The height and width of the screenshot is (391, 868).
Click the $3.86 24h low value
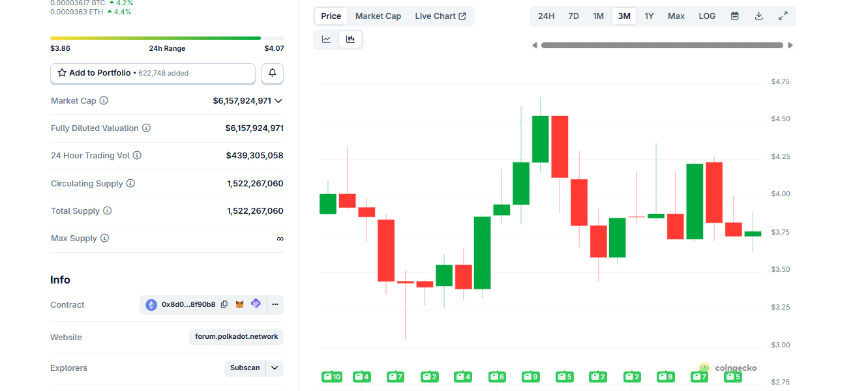pos(60,48)
